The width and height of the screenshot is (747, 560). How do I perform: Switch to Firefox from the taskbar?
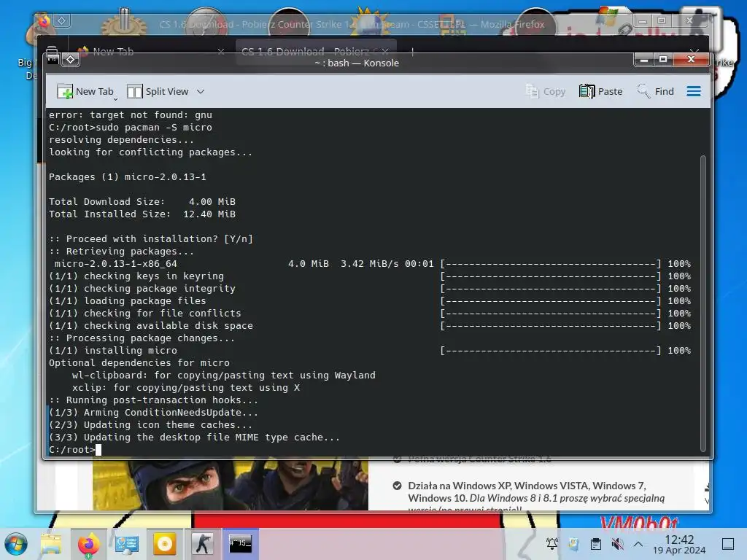tap(88, 544)
